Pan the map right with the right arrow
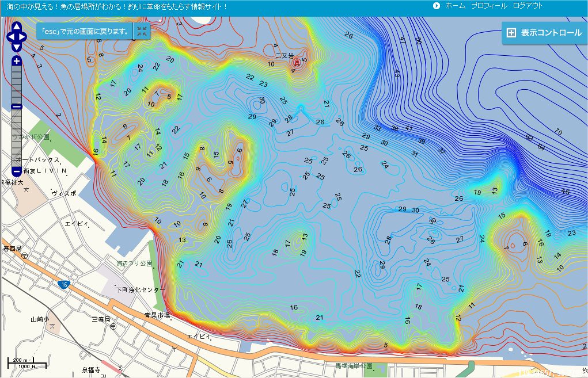Image resolution: width=588 pixels, height=378 pixels. pos(22,37)
